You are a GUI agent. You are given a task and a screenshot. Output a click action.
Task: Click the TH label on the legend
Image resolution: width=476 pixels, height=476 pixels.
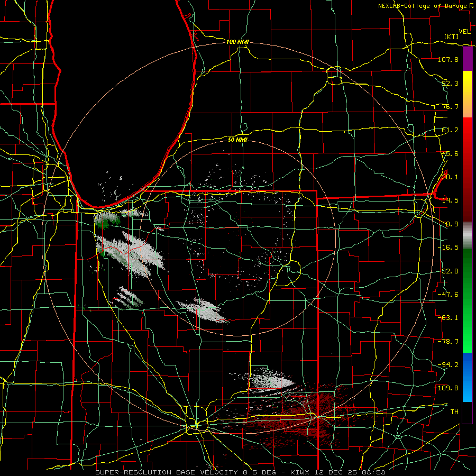coord(454,412)
